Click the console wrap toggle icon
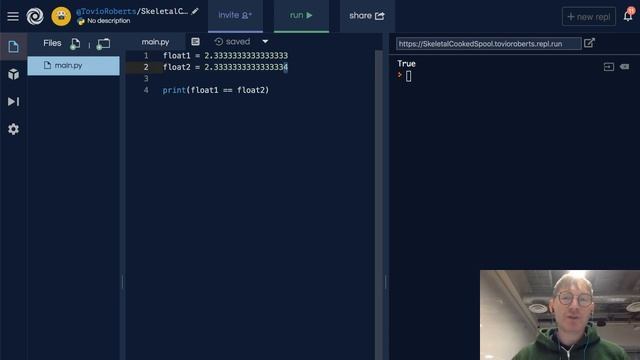Viewport: 640px width, 360px height. [609, 67]
